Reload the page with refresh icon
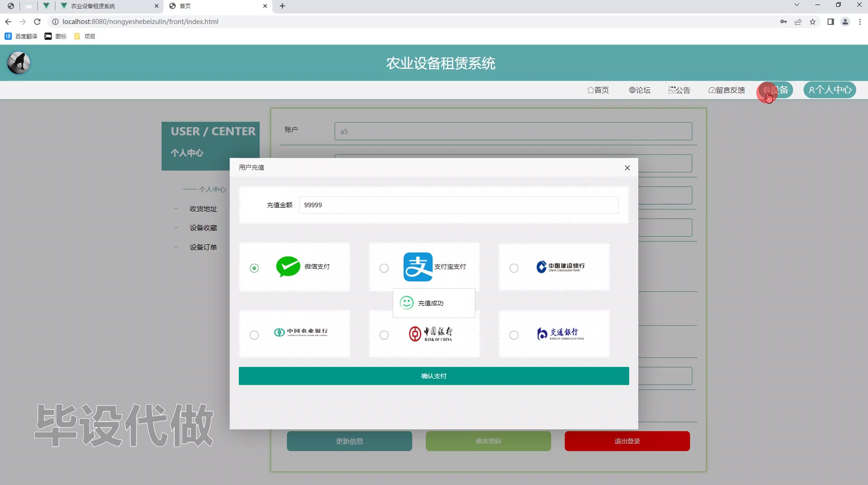 pyautogui.click(x=38, y=22)
